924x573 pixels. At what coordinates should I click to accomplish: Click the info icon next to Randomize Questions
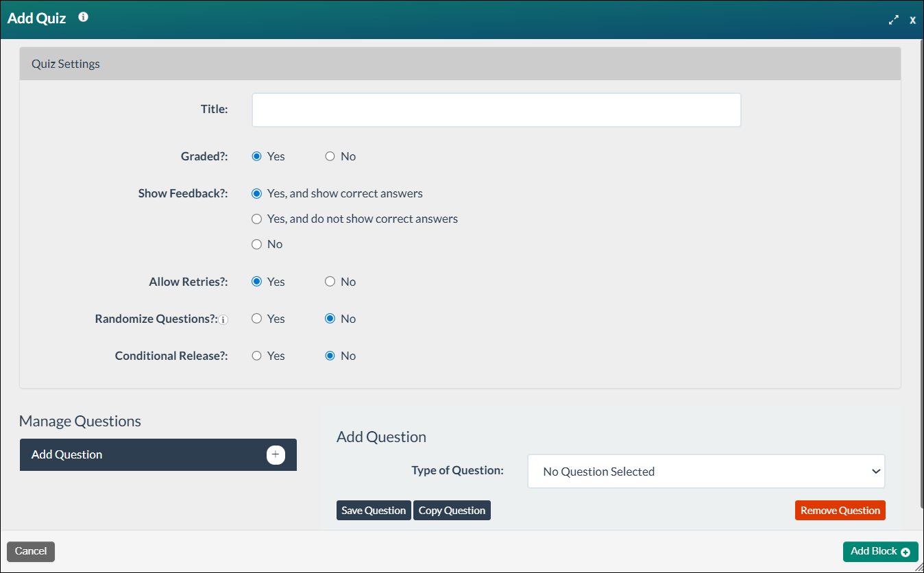[223, 319]
